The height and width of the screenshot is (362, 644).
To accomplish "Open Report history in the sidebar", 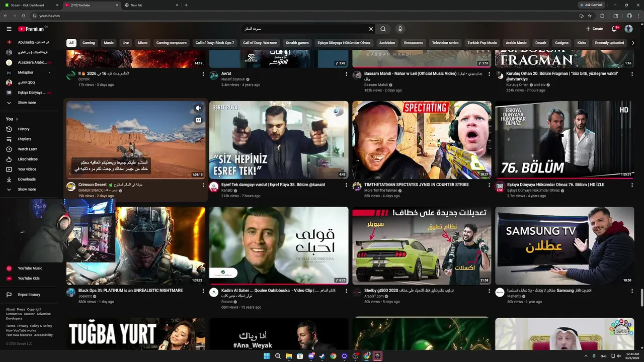I will coord(29,295).
